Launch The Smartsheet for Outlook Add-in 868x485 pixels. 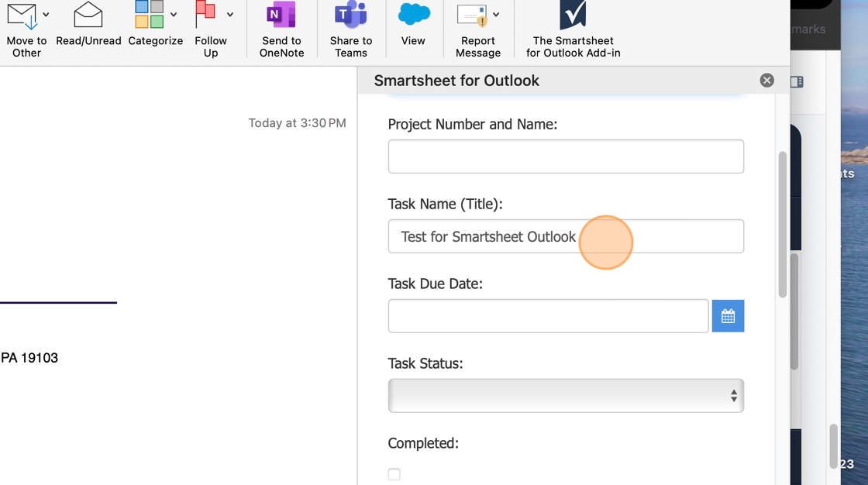[x=573, y=29]
